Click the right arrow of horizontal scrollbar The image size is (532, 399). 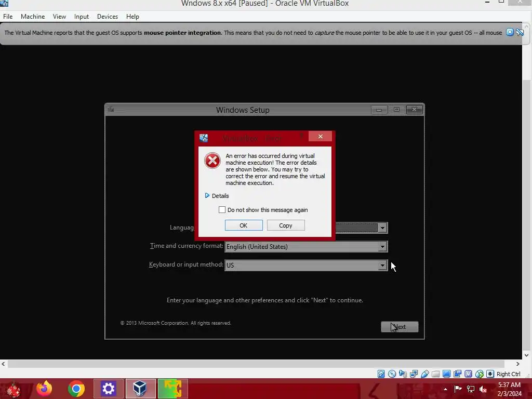point(518,364)
